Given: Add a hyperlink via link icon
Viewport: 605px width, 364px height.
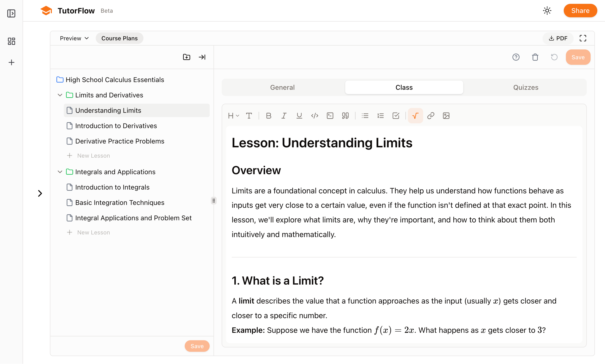Looking at the screenshot, I should point(431,115).
